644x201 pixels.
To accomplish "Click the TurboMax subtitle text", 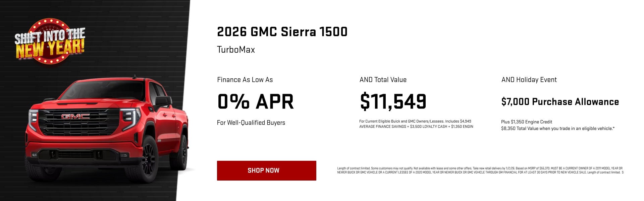I will pos(236,50).
